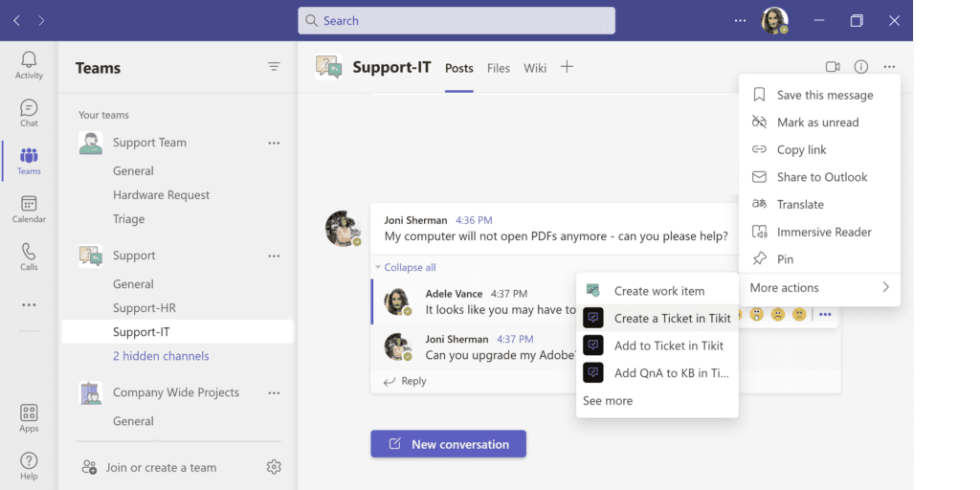The width and height of the screenshot is (980, 490).
Task: Open message more options ellipsis beside reactions
Action: pyautogui.click(x=825, y=314)
